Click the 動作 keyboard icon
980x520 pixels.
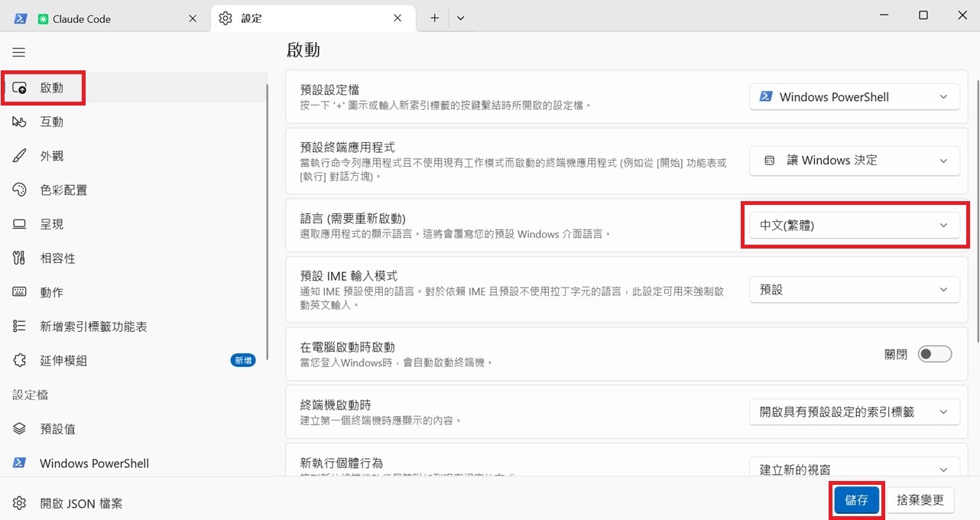(20, 292)
